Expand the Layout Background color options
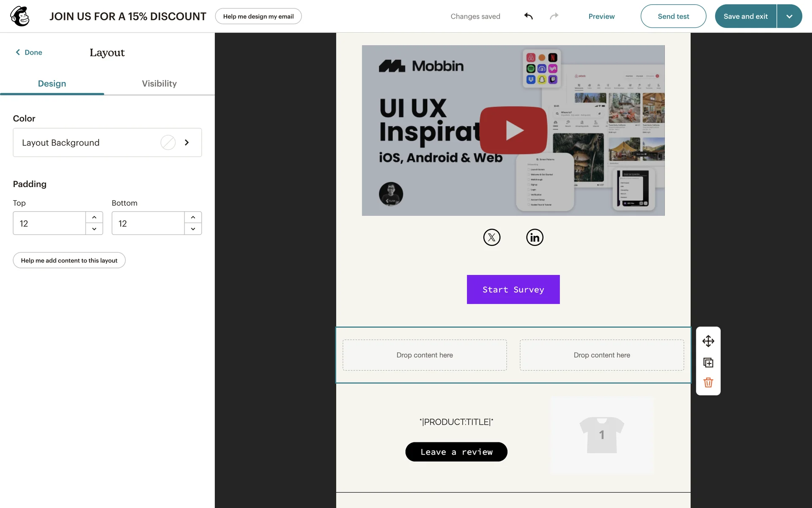Image resolution: width=812 pixels, height=508 pixels. click(187, 143)
